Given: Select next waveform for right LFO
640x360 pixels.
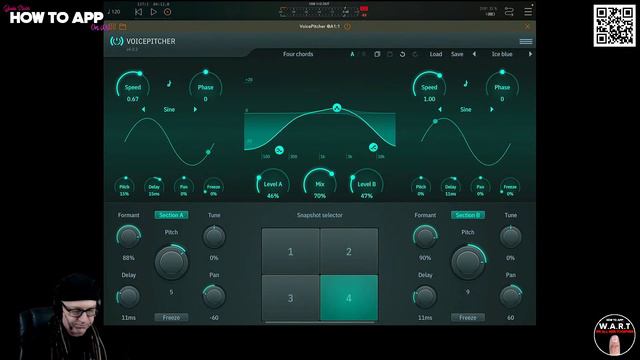Looking at the screenshot, I should pos(492,109).
